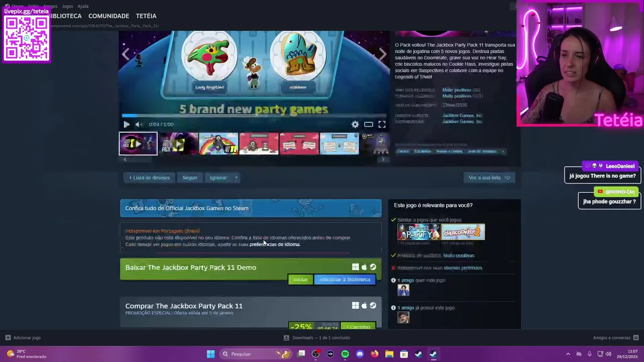Enter fullscreen on the trailer video
The image size is (644, 362).
coord(382,124)
